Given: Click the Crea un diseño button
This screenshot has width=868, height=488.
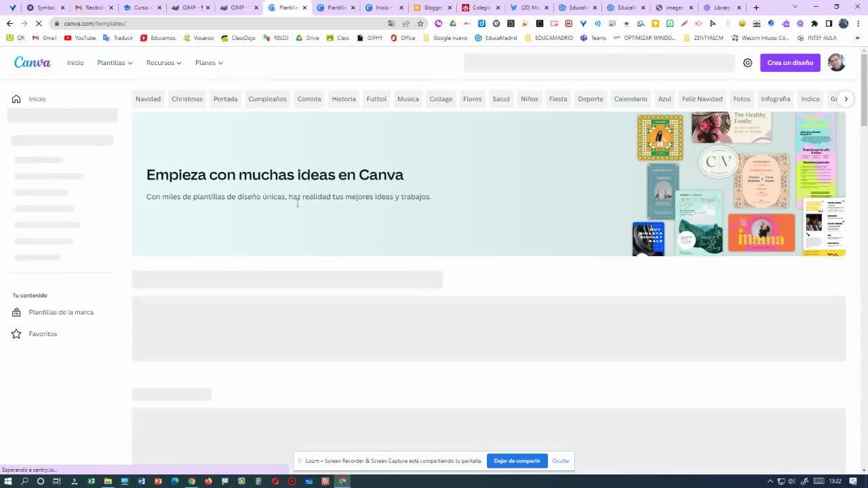Looking at the screenshot, I should (790, 63).
